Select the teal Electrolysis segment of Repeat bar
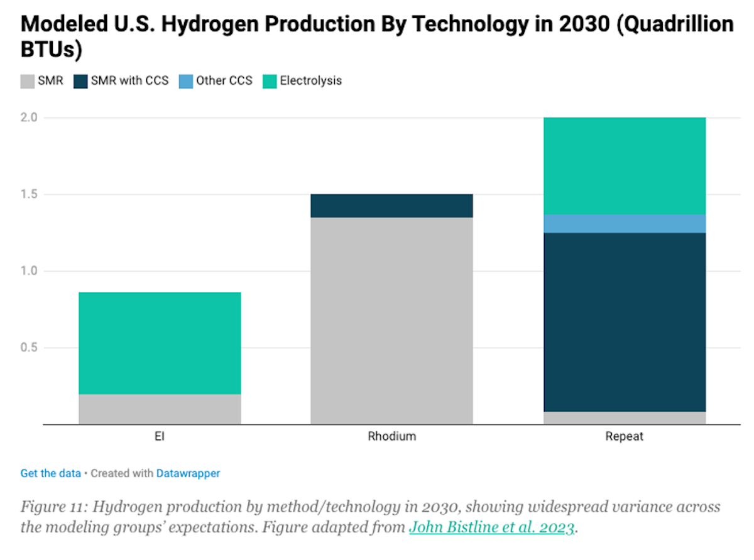Image resolution: width=754 pixels, height=560 pixels. [x=624, y=166]
